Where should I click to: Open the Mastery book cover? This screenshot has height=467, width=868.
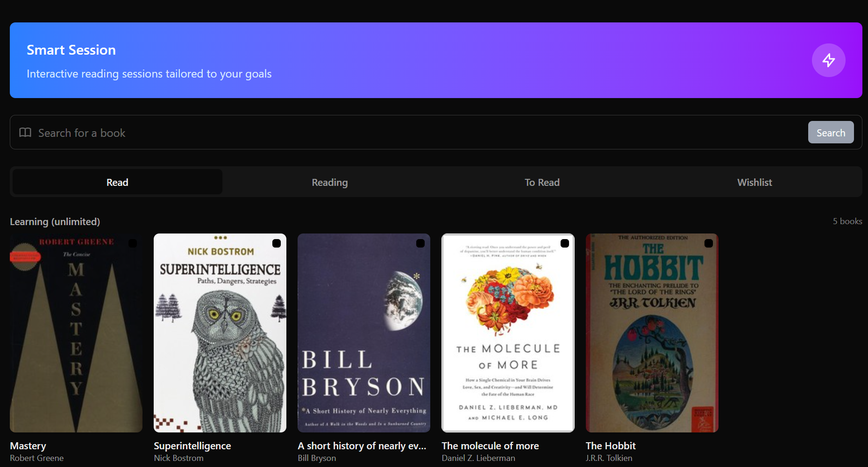[76, 333]
